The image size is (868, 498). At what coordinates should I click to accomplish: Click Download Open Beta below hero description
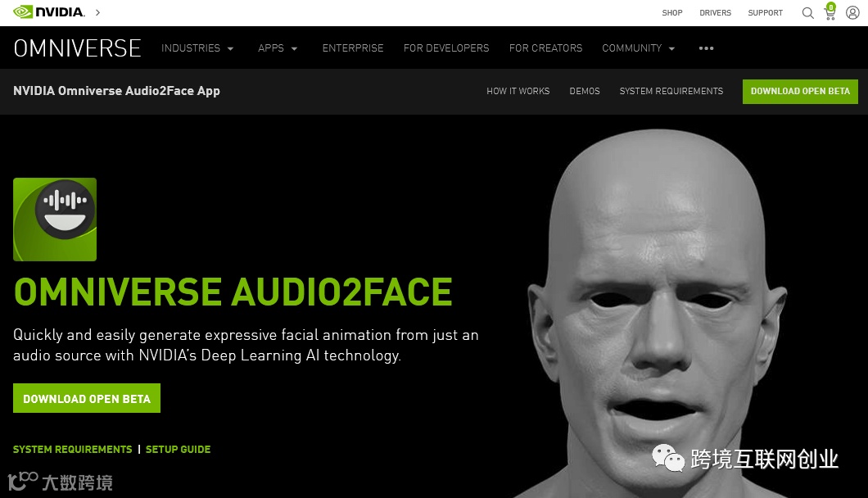click(x=87, y=398)
